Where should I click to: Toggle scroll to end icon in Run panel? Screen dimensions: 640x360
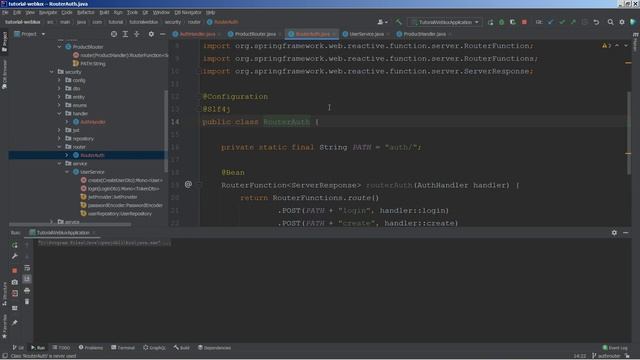27,279
